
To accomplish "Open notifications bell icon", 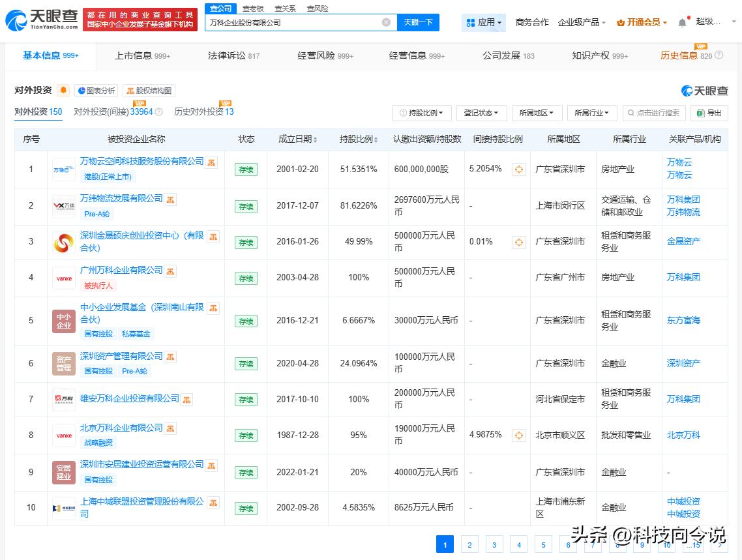I will click(682, 22).
